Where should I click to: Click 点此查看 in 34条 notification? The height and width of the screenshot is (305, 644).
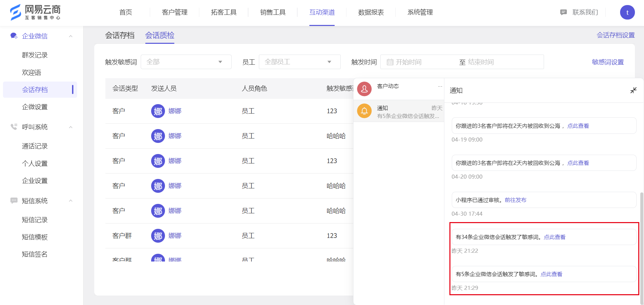(554, 237)
